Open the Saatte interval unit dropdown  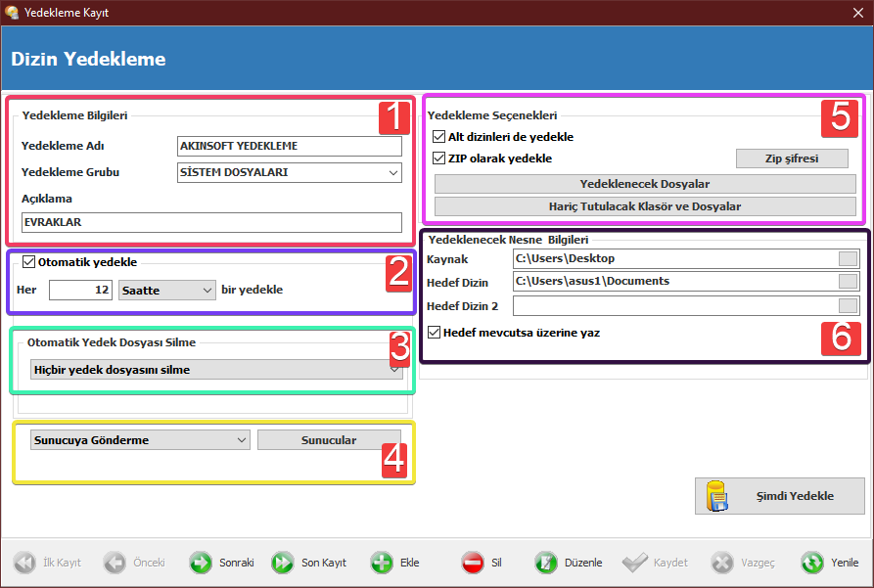[x=166, y=291]
